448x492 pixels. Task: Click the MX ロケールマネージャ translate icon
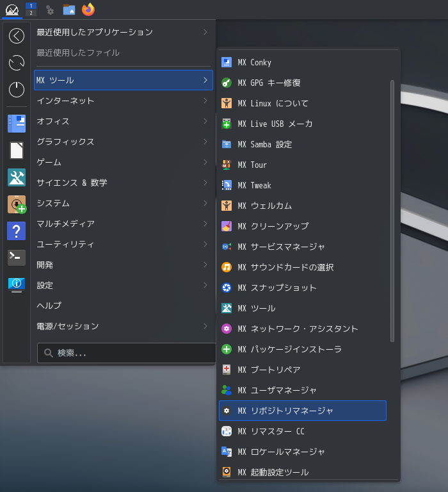point(227,452)
